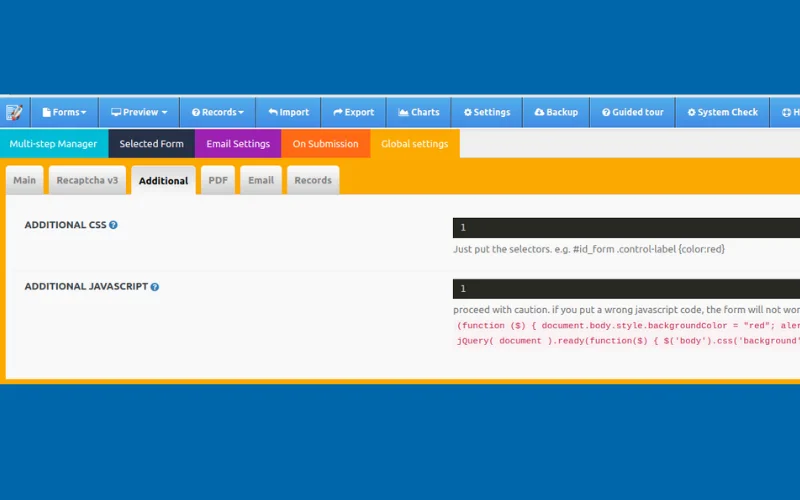The height and width of the screenshot is (500, 800).
Task: Click inside the Additional CSS code editor
Action: (626, 228)
